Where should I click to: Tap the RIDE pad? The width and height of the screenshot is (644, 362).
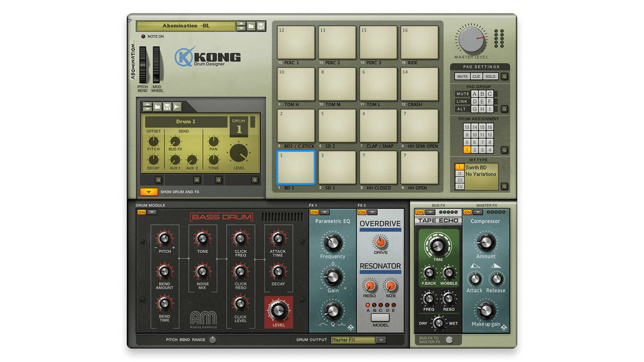pos(419,43)
